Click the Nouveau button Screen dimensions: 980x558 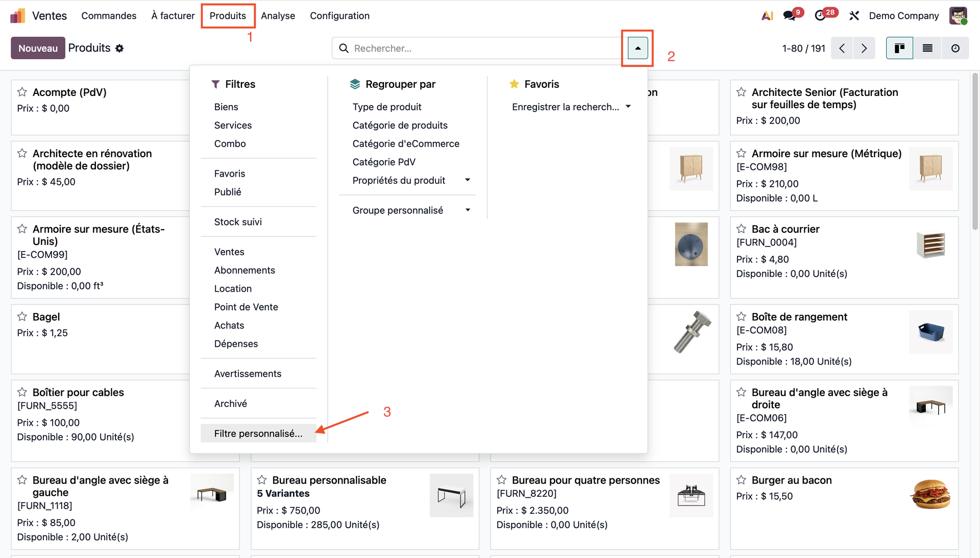click(38, 48)
